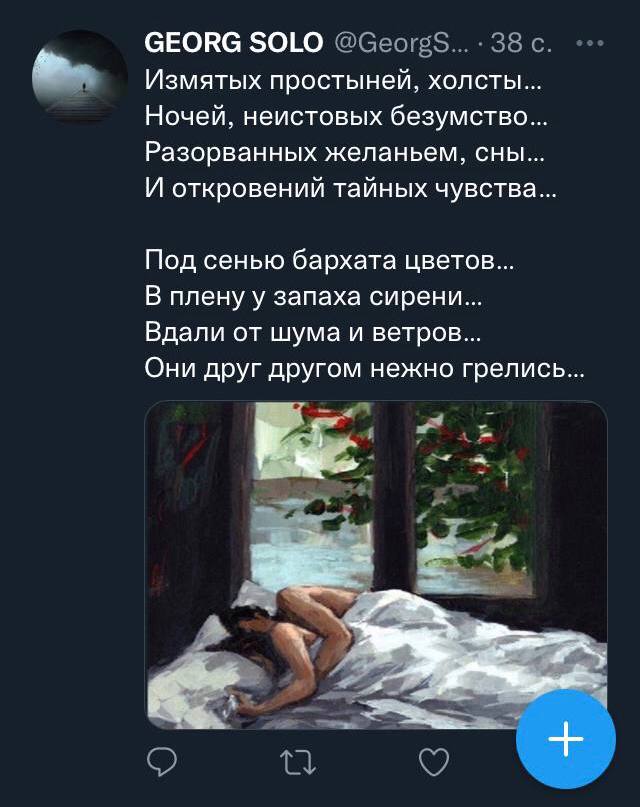The width and height of the screenshot is (640, 807).
Task: Open the tweet via the 38 с. timestamp
Action: coord(521,43)
